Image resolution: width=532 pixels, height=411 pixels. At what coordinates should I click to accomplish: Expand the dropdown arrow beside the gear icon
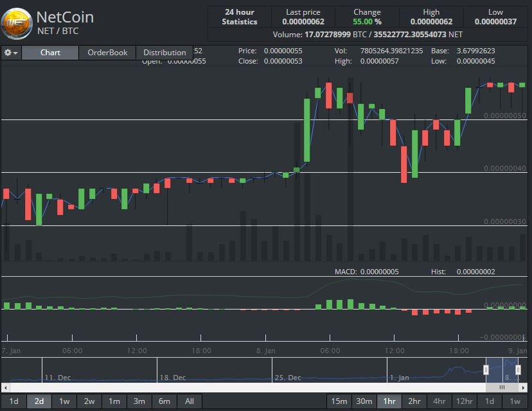pyautogui.click(x=15, y=52)
